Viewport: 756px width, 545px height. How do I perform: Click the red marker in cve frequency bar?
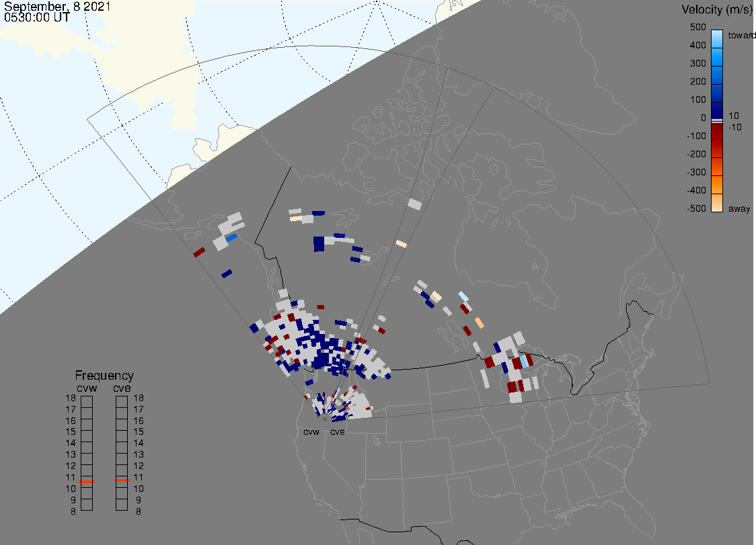point(122,480)
